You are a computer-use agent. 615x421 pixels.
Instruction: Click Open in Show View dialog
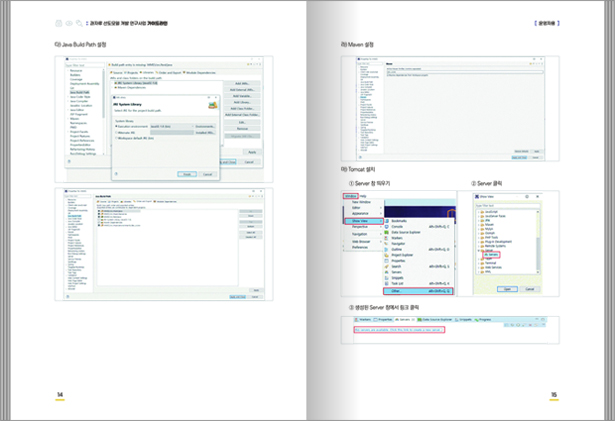pyautogui.click(x=508, y=289)
